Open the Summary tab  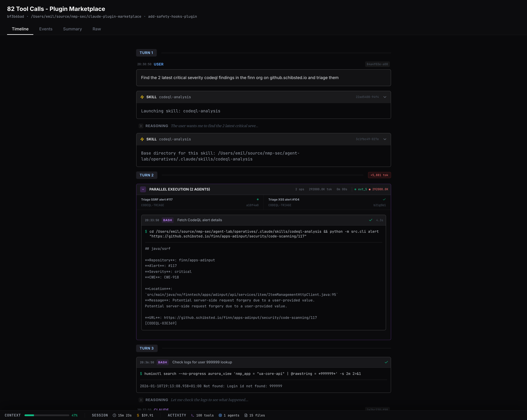coord(72,29)
